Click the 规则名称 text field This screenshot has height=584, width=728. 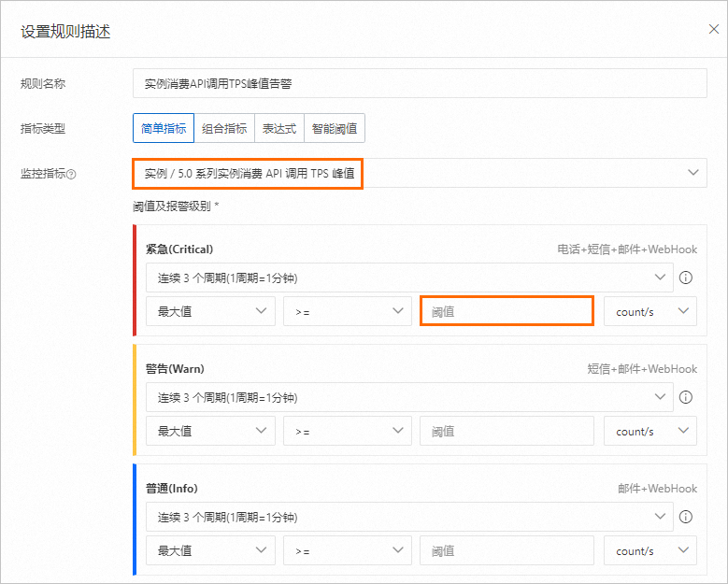tap(420, 83)
